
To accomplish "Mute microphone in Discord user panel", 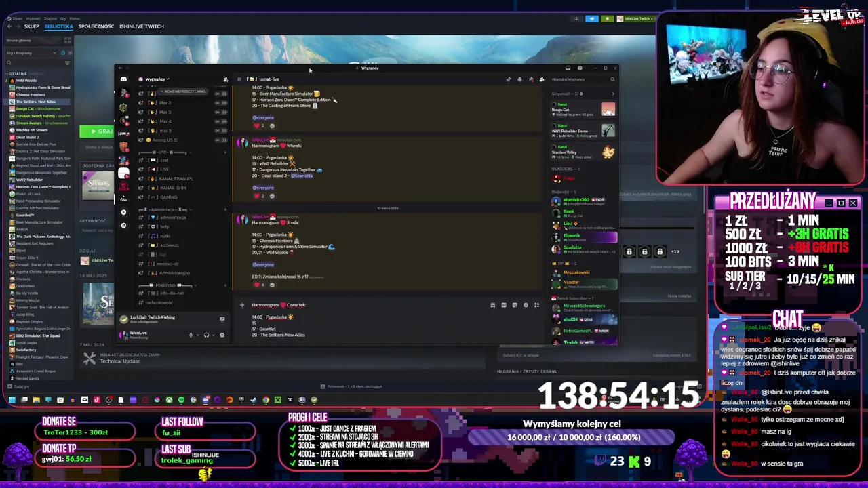I will pos(191,335).
